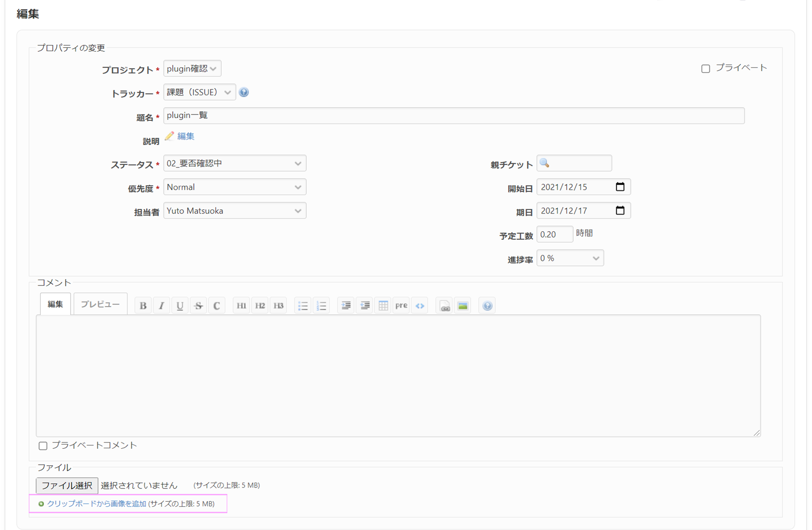Open calendar picker for 開始日
The height and width of the screenshot is (530, 812).
(620, 187)
